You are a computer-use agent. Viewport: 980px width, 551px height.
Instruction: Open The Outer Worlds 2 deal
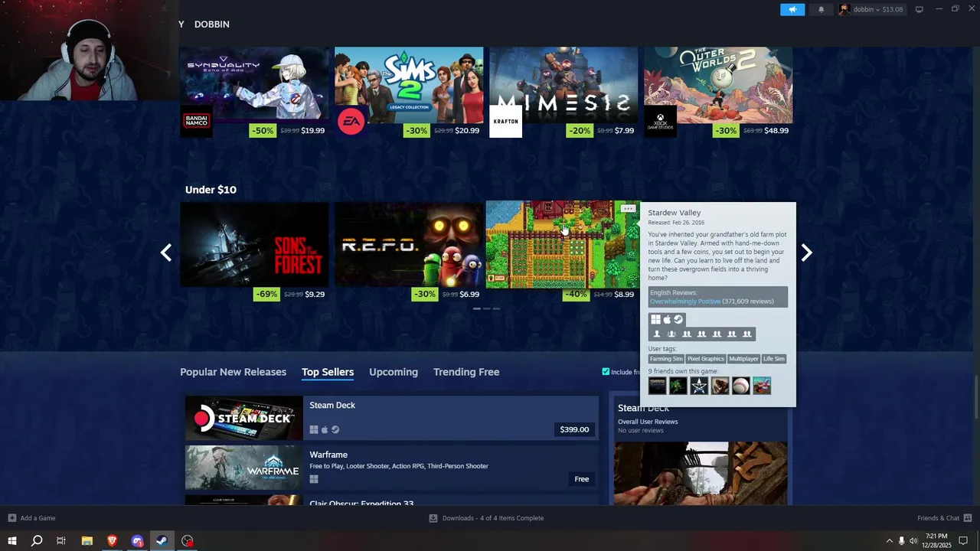click(x=718, y=85)
